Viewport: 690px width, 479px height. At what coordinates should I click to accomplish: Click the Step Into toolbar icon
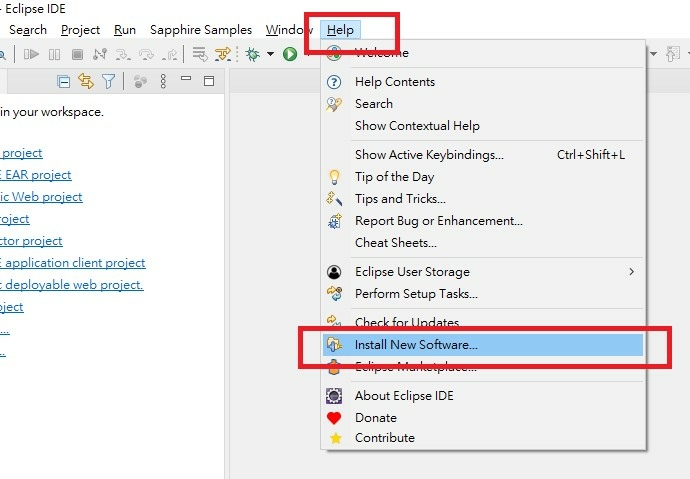tap(123, 55)
